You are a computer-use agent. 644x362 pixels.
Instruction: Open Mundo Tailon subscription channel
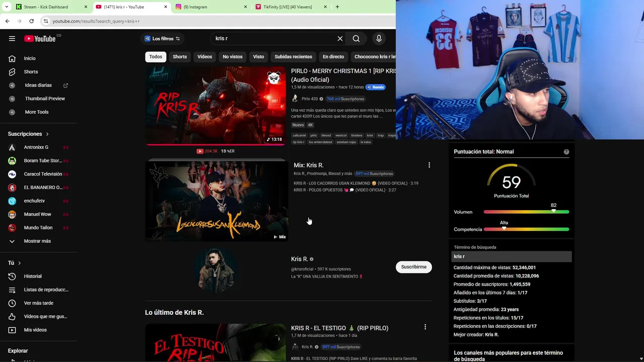38,228
